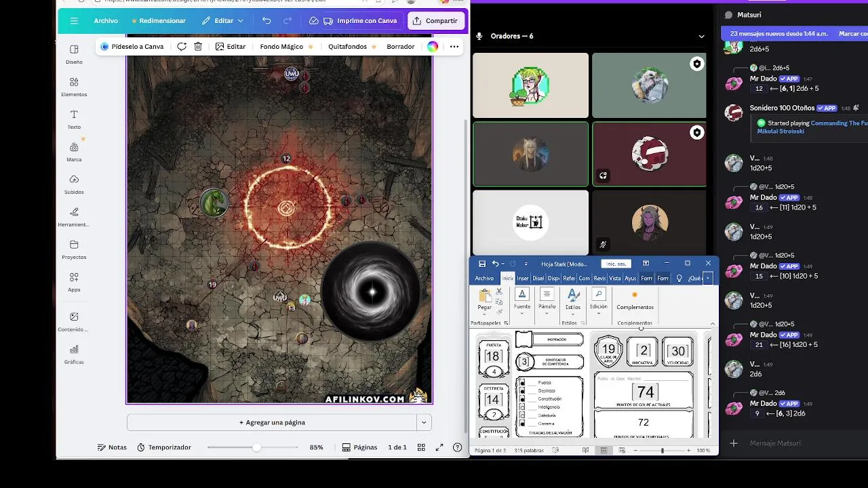Expand the add-page options chevron
The height and width of the screenshot is (488, 868).
pos(424,422)
